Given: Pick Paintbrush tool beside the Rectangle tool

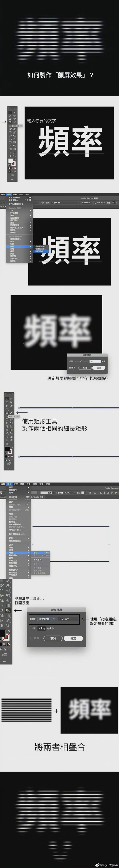Looking at the screenshot, I should coord(11,413).
